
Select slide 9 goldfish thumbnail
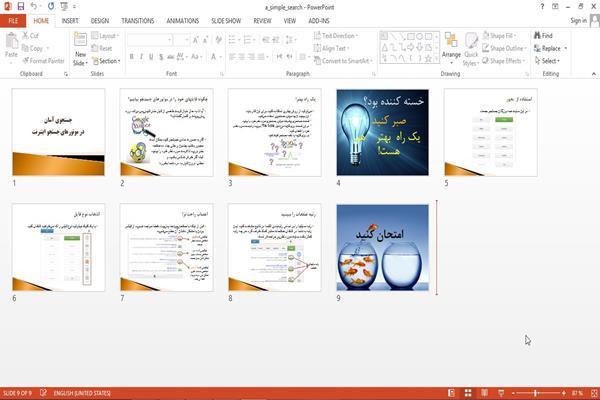383,248
